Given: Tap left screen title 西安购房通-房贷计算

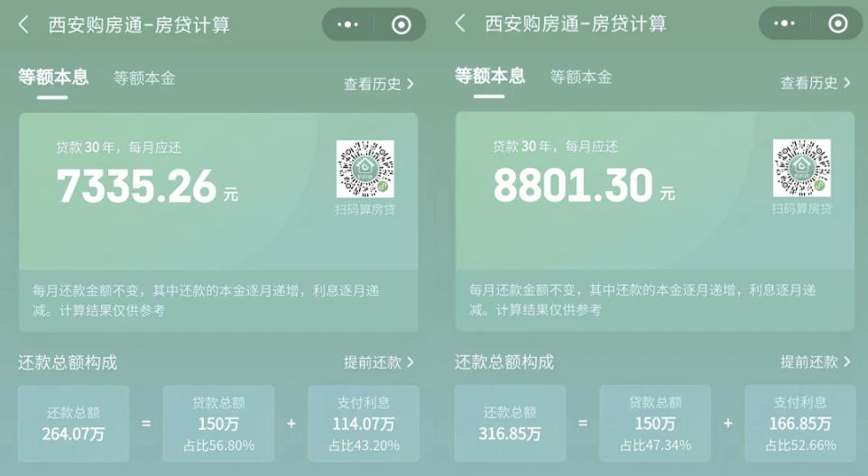Looking at the screenshot, I should (x=139, y=25).
